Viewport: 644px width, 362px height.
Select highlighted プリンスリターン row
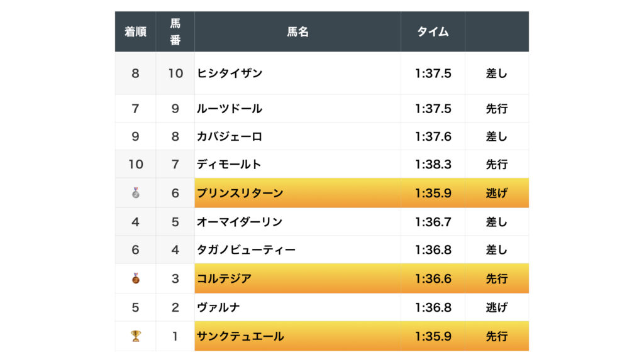240,193
